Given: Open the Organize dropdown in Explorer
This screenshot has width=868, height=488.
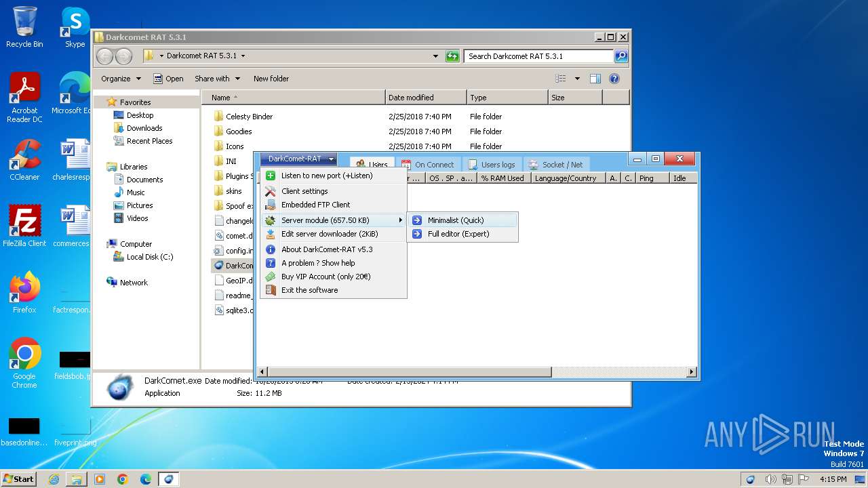Looking at the screenshot, I should point(121,79).
